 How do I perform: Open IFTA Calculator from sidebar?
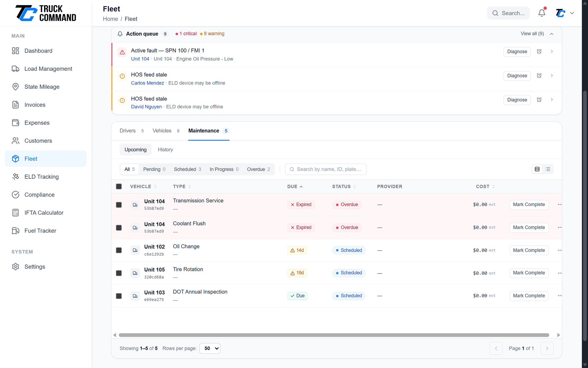(46, 213)
